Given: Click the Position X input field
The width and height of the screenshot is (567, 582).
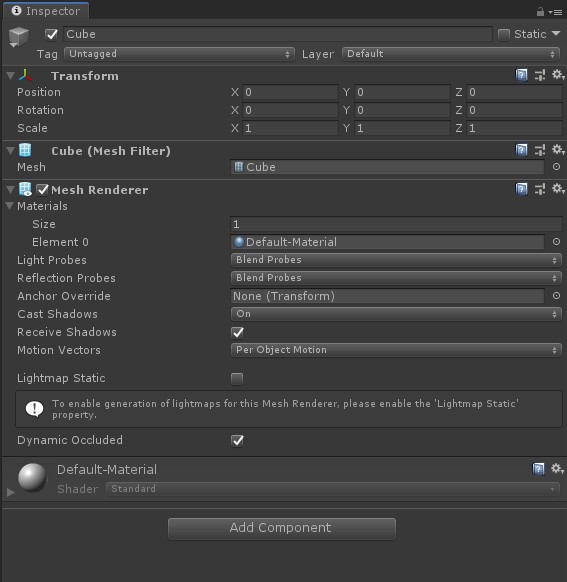Looking at the screenshot, I should point(290,92).
